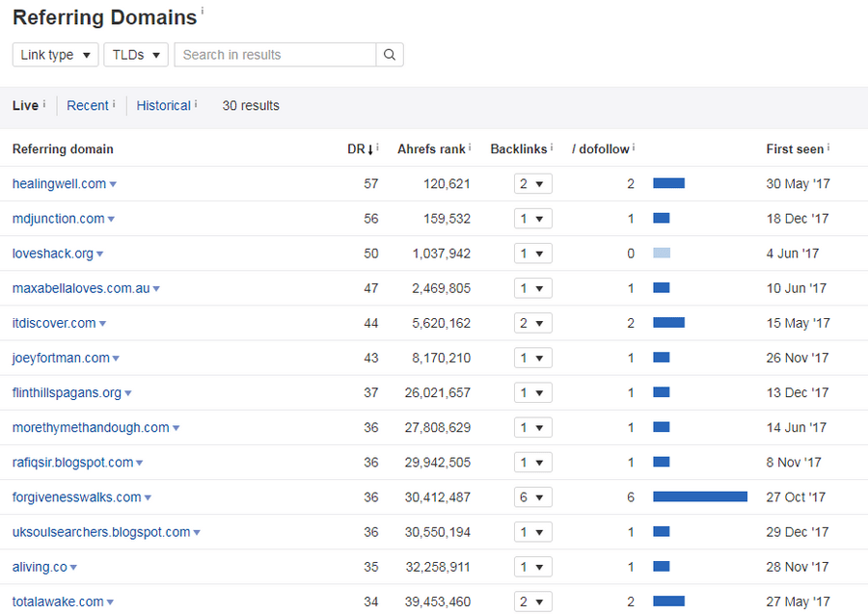Viewport: 868px width, 615px height.
Task: Click the light nofollow bar for loveshack.org
Action: 662,253
